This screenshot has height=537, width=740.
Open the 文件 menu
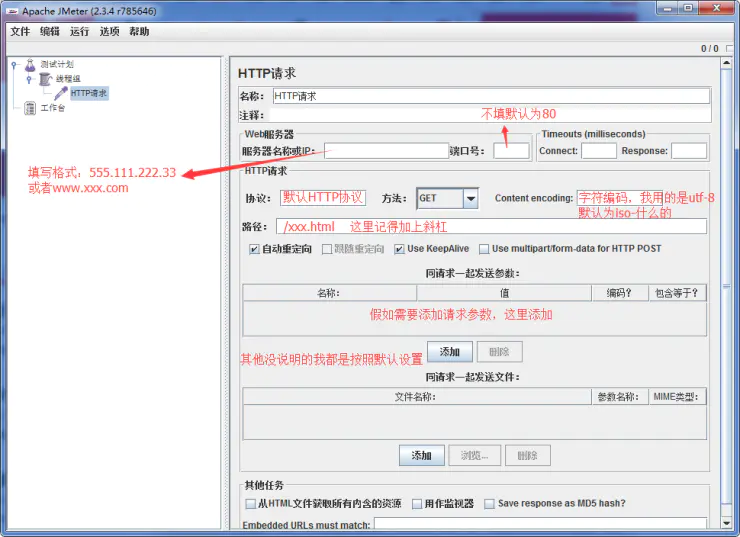click(20, 32)
